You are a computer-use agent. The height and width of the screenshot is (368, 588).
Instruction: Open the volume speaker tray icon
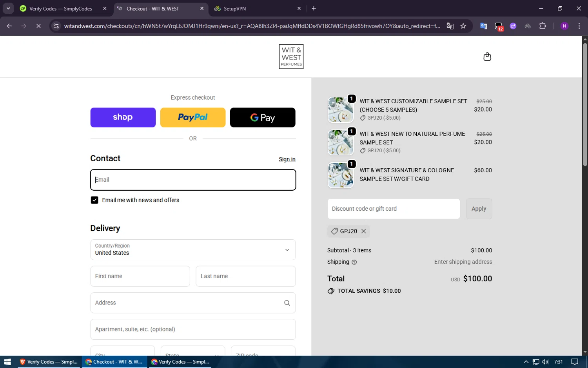pyautogui.click(x=545, y=362)
